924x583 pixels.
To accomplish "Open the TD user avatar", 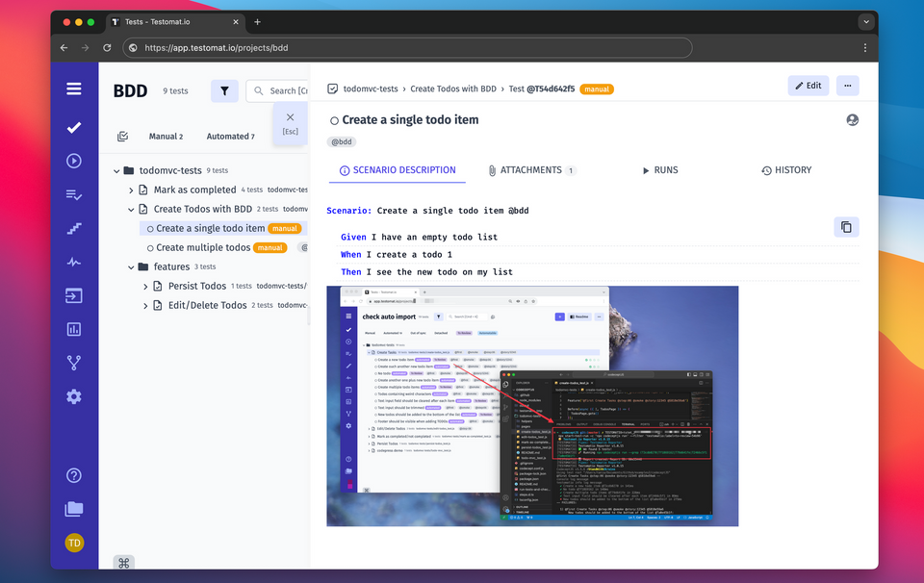I will pyautogui.click(x=74, y=543).
